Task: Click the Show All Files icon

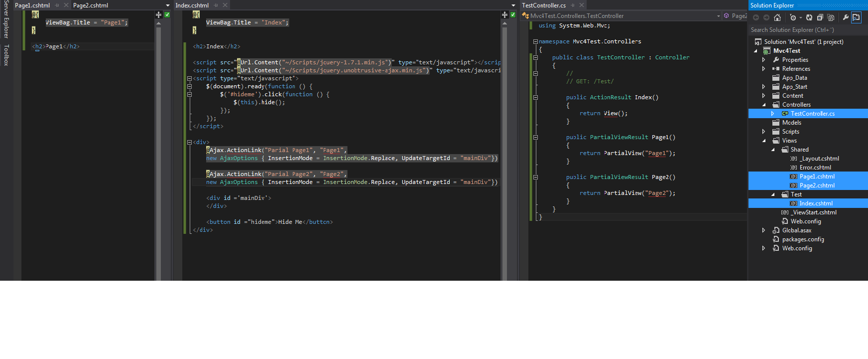Action: [831, 17]
